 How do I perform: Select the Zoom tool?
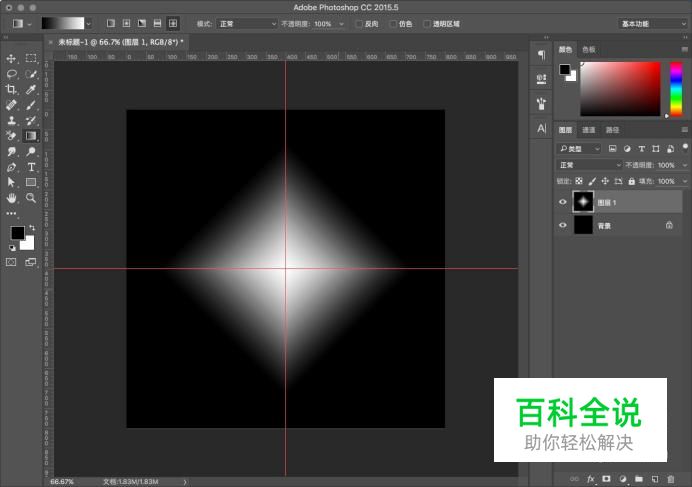click(x=31, y=198)
